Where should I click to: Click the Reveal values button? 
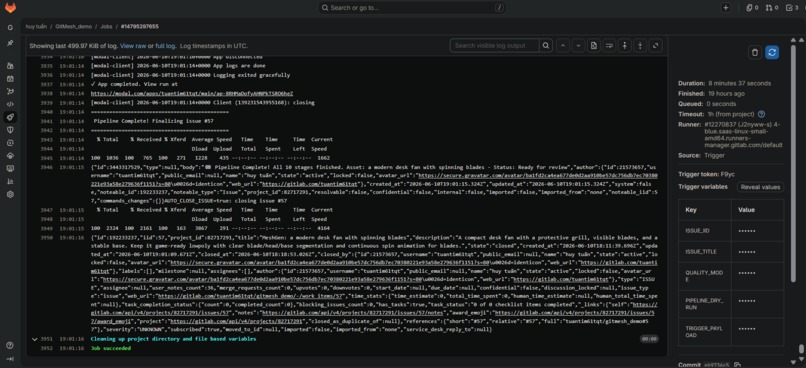click(x=760, y=187)
